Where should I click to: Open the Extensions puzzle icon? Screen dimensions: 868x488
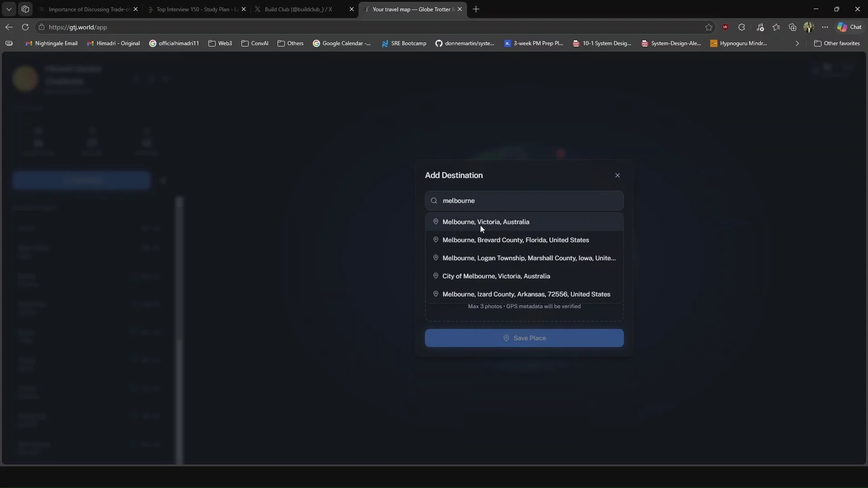[x=741, y=27]
